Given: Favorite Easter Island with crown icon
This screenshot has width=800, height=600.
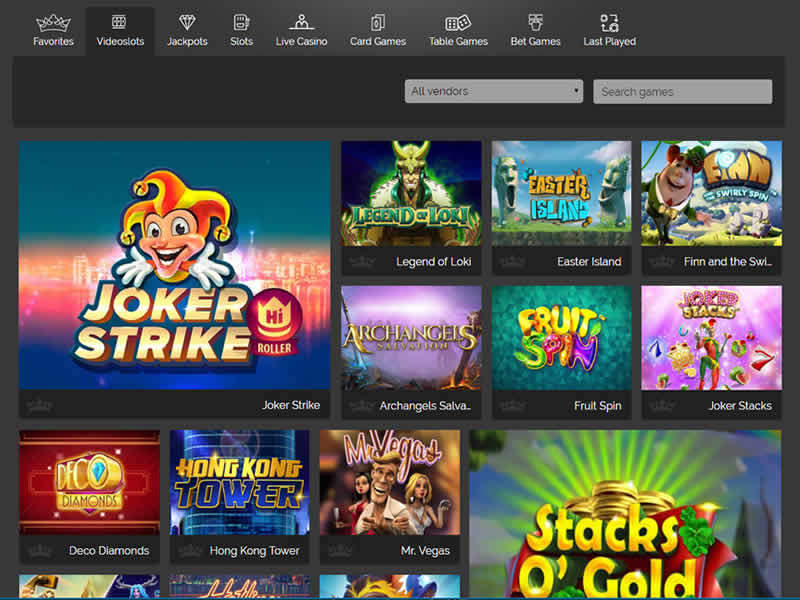Looking at the screenshot, I should pyautogui.click(x=512, y=262).
